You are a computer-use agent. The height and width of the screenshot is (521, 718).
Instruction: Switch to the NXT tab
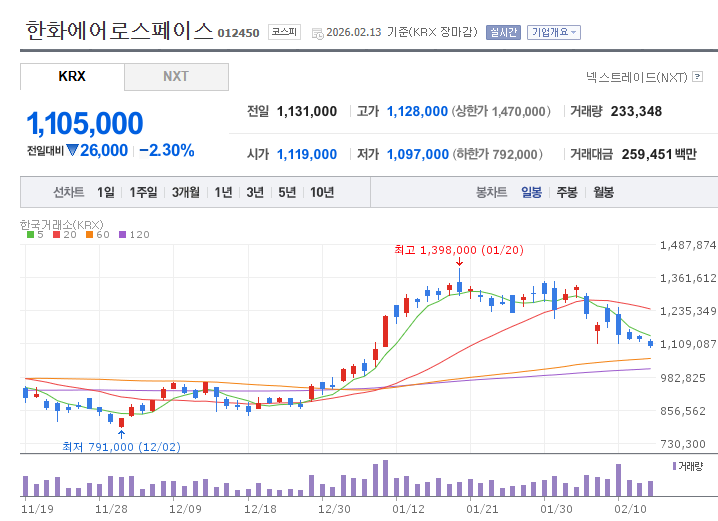[176, 76]
